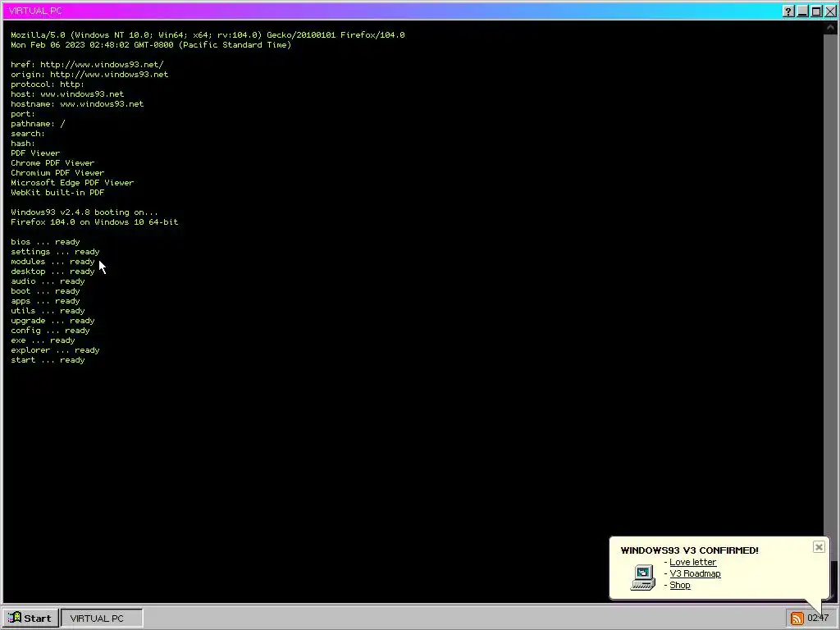
Task: Click the VIRTUAL PC window title text
Action: pos(35,11)
